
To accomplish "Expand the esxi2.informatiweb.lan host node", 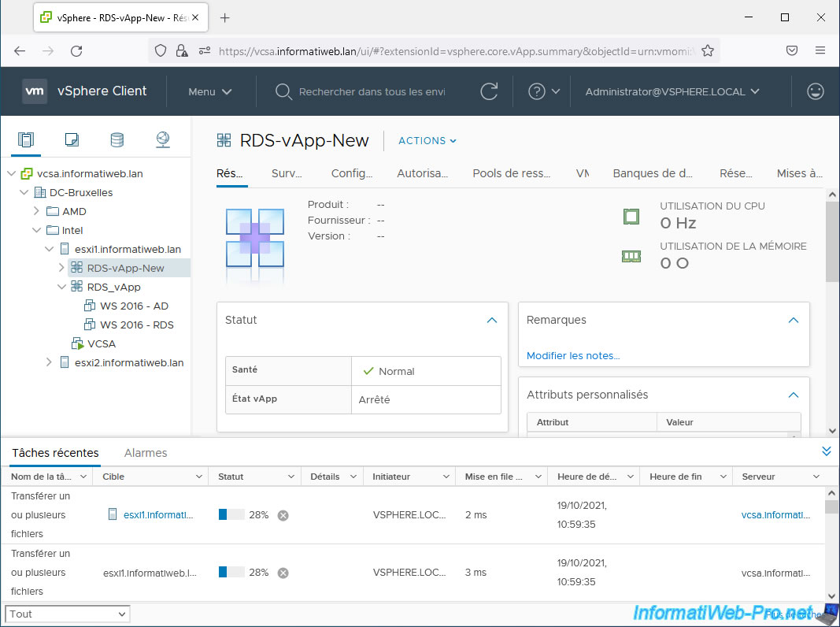I will pyautogui.click(x=49, y=362).
